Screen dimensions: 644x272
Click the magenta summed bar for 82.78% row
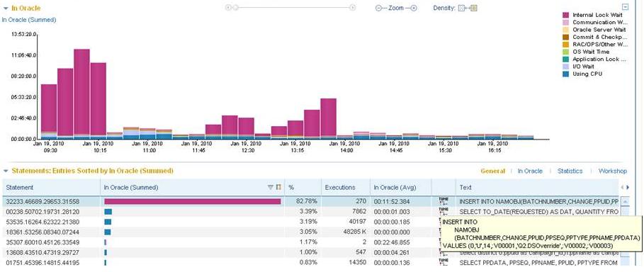pos(192,201)
